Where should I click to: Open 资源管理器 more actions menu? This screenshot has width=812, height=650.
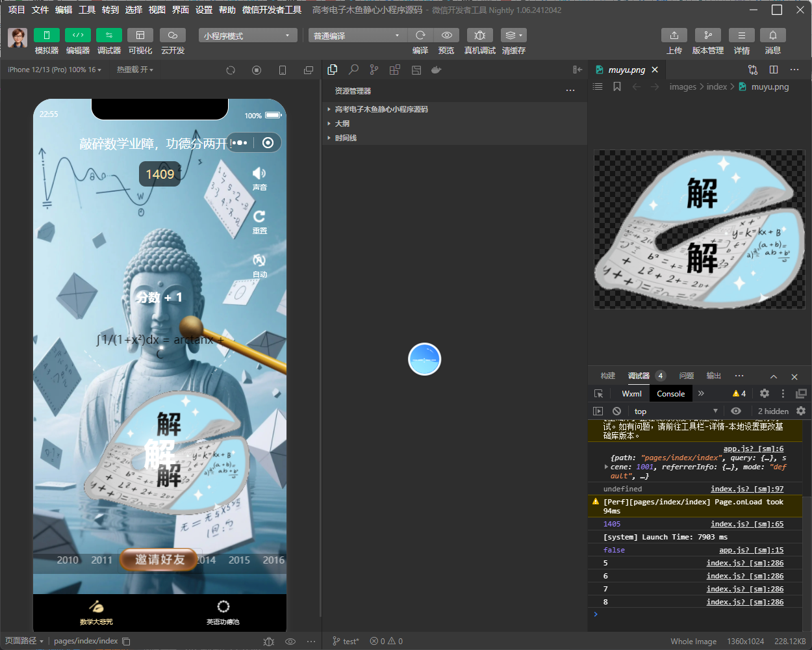tap(570, 90)
